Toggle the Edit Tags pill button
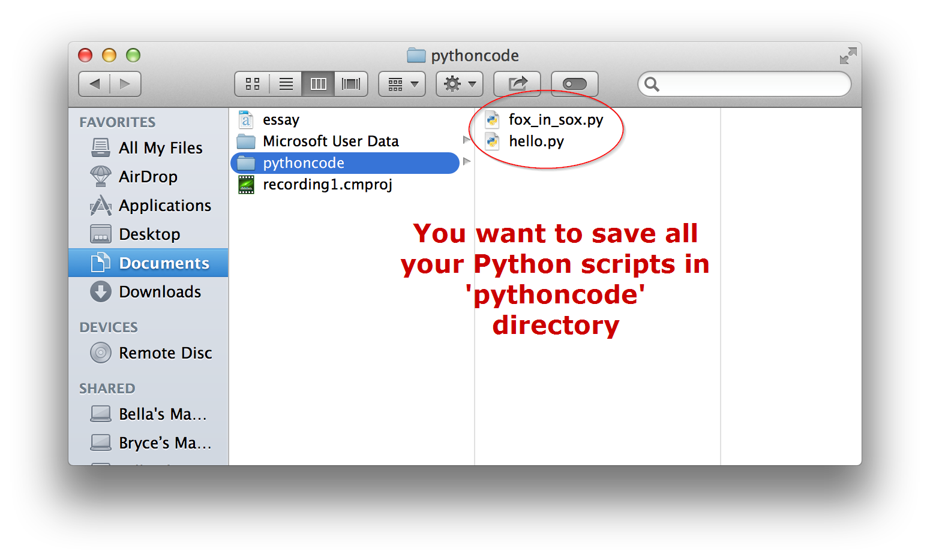 click(575, 84)
